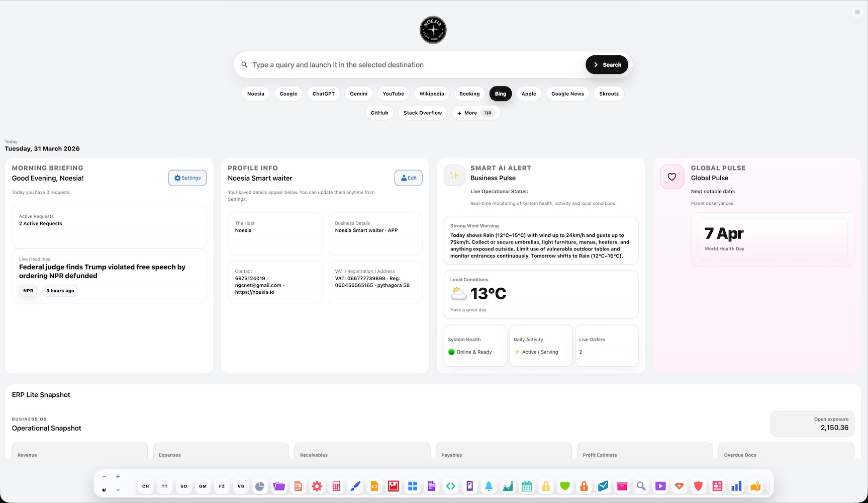The image size is (868, 503).
Task: Click the Global Pulse heart icon
Action: coord(672,177)
